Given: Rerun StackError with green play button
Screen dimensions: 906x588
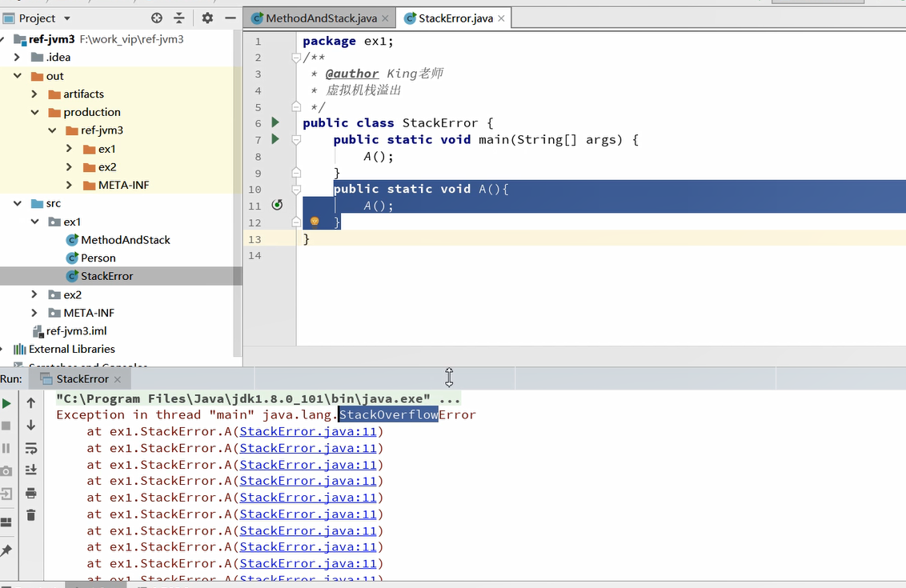Looking at the screenshot, I should pos(6,403).
